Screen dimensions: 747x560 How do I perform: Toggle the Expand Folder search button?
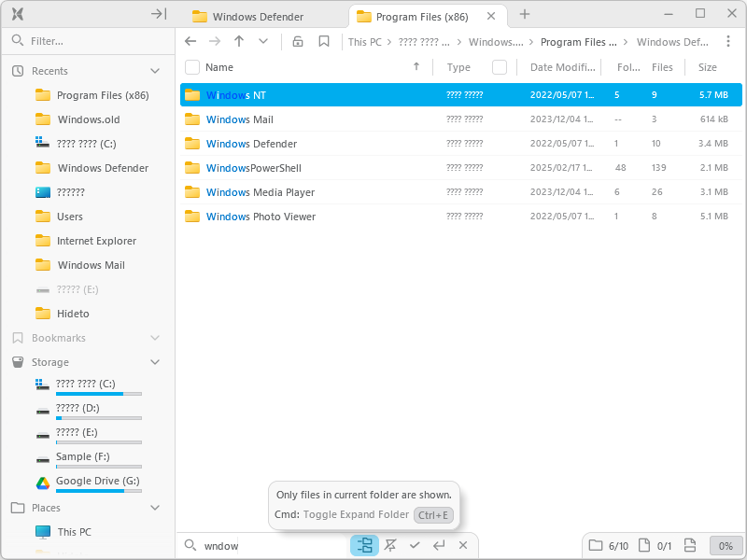click(x=364, y=545)
